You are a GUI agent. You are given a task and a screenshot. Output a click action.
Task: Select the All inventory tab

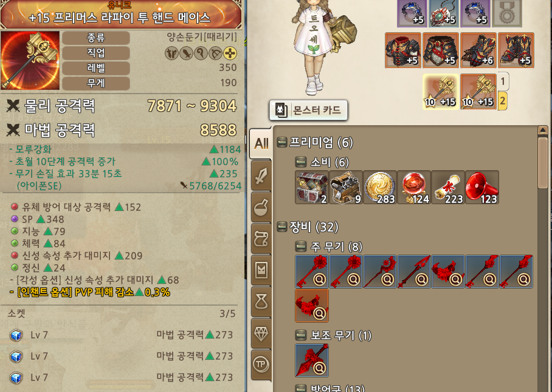[x=261, y=143]
